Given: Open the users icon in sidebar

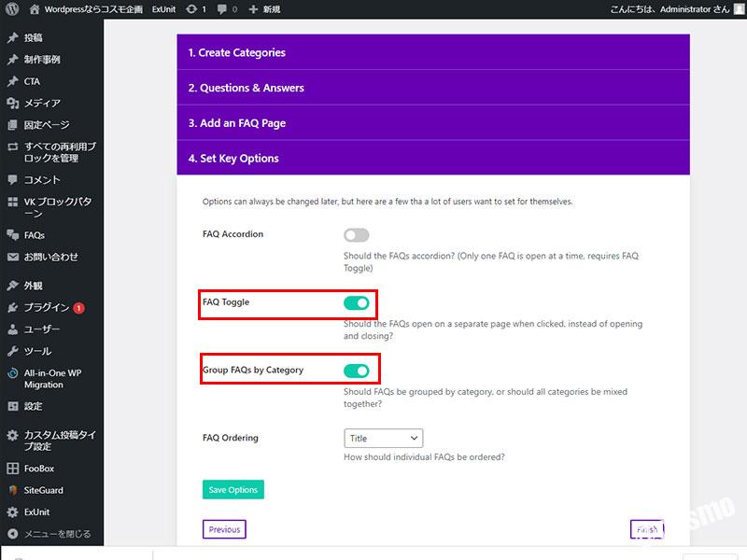Looking at the screenshot, I should 12,329.
